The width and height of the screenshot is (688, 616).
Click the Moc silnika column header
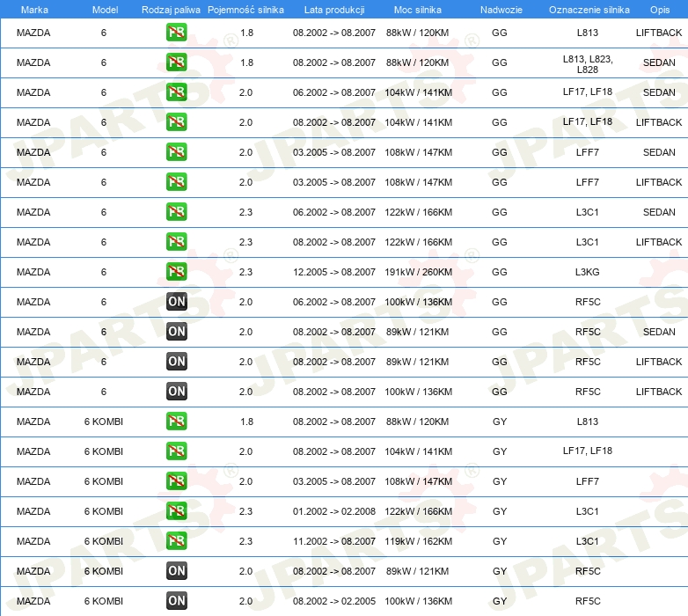point(418,10)
